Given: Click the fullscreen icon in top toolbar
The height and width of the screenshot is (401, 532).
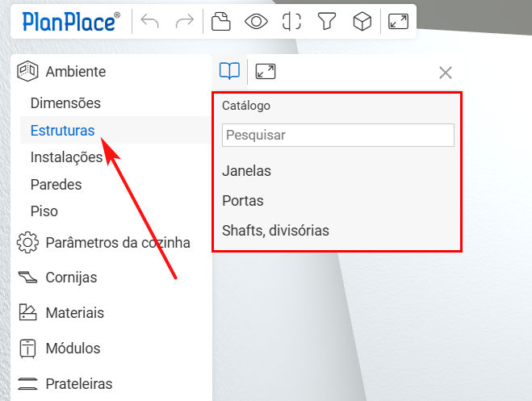Looking at the screenshot, I should (x=398, y=22).
